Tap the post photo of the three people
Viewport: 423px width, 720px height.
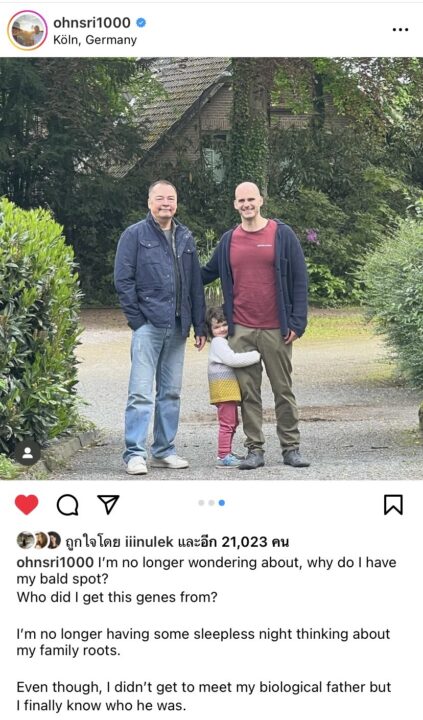(x=211, y=269)
